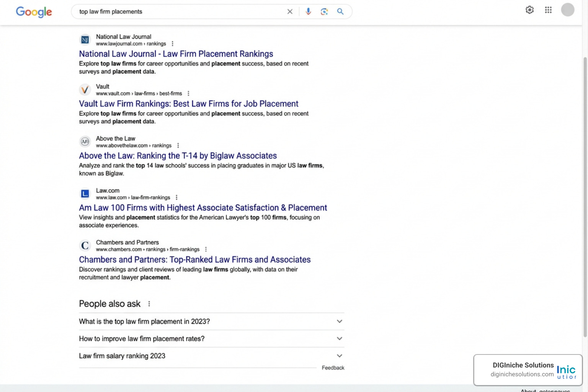Click the Google logo
This screenshot has width=588, height=392.
tap(34, 12)
